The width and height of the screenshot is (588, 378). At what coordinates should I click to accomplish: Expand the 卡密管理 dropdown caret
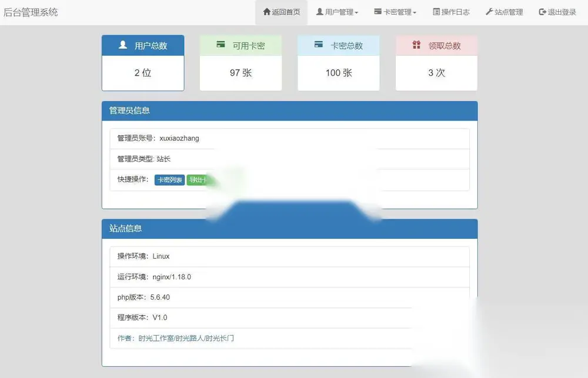(x=415, y=13)
